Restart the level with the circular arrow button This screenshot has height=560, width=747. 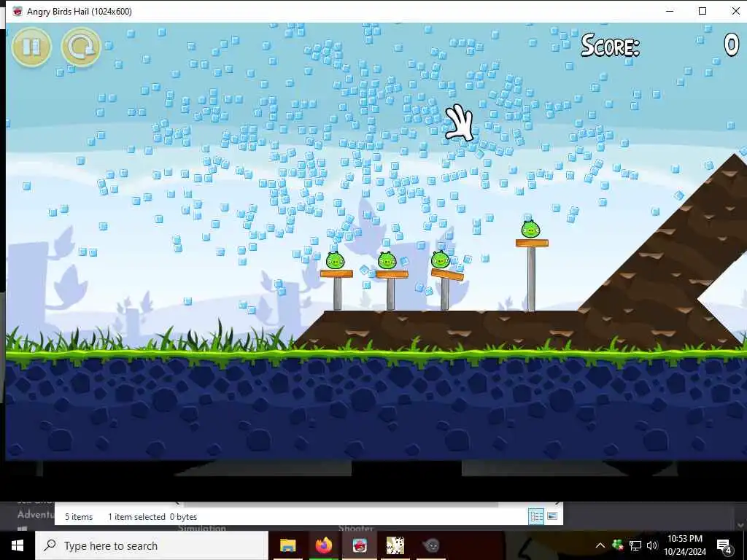[81, 47]
